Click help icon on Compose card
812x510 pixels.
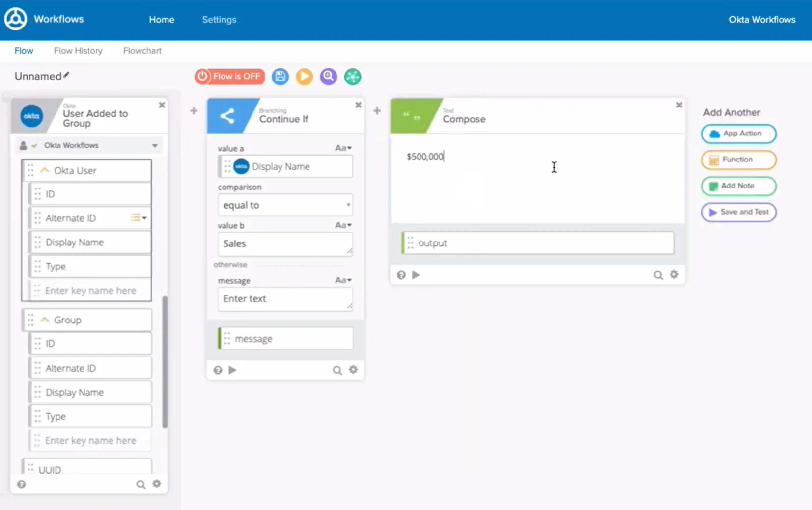point(401,275)
